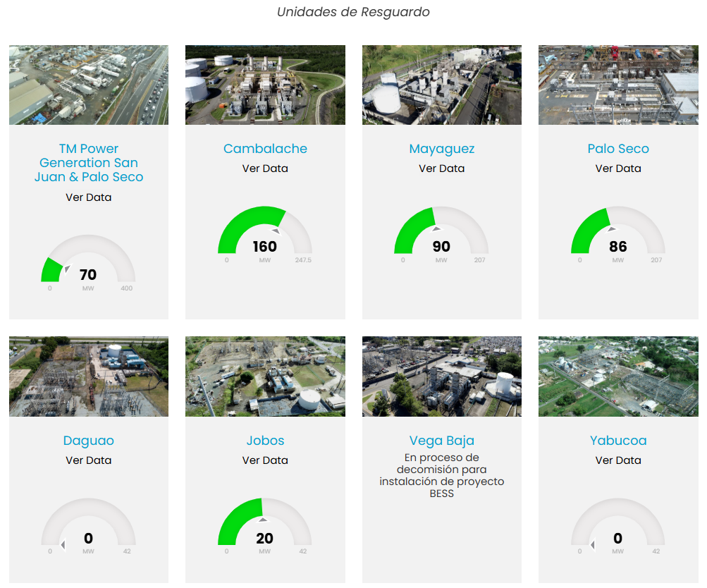Click the Palo Seco 86 MW gauge
707x588 pixels.
(618, 233)
